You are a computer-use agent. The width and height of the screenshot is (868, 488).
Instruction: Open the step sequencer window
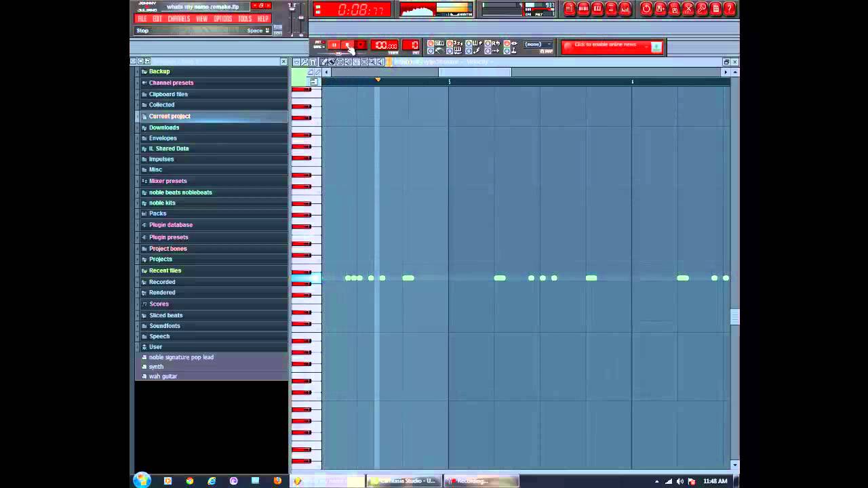[x=583, y=9]
